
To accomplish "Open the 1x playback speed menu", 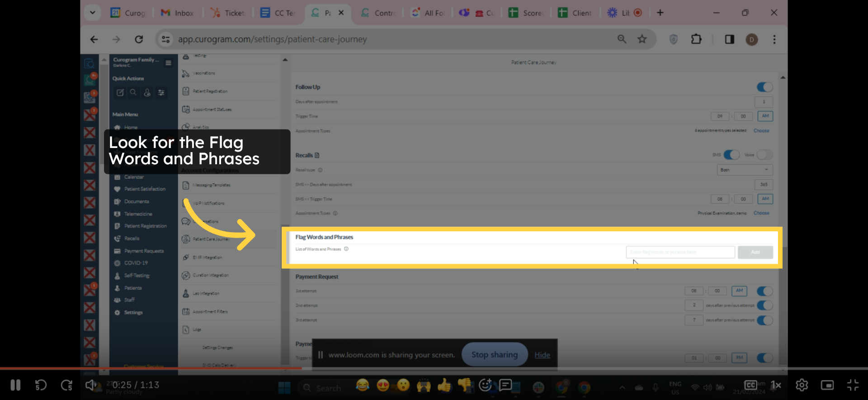I will pos(776,385).
